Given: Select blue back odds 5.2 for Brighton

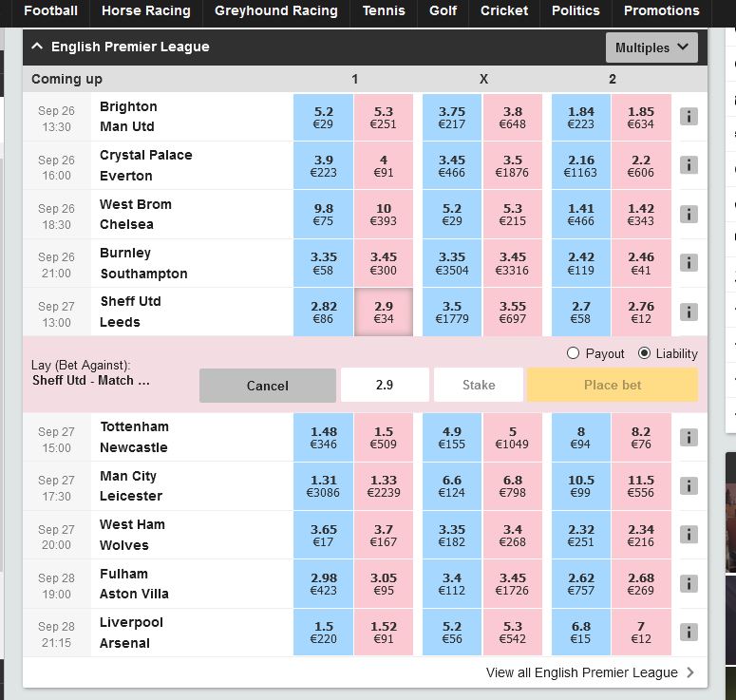Looking at the screenshot, I should tap(323, 117).
